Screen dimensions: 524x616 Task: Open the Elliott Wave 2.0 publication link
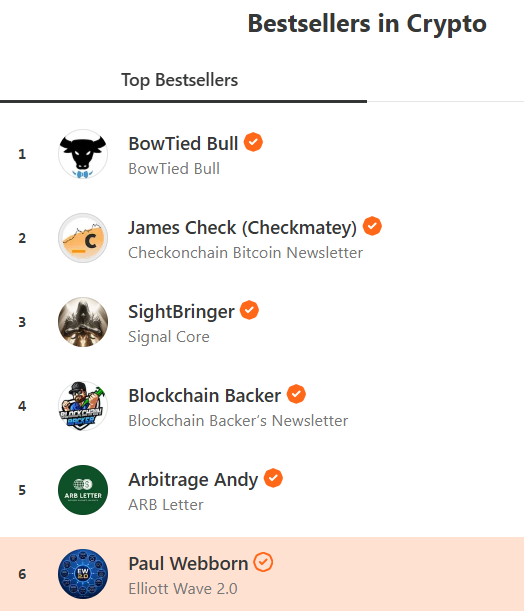click(x=183, y=589)
